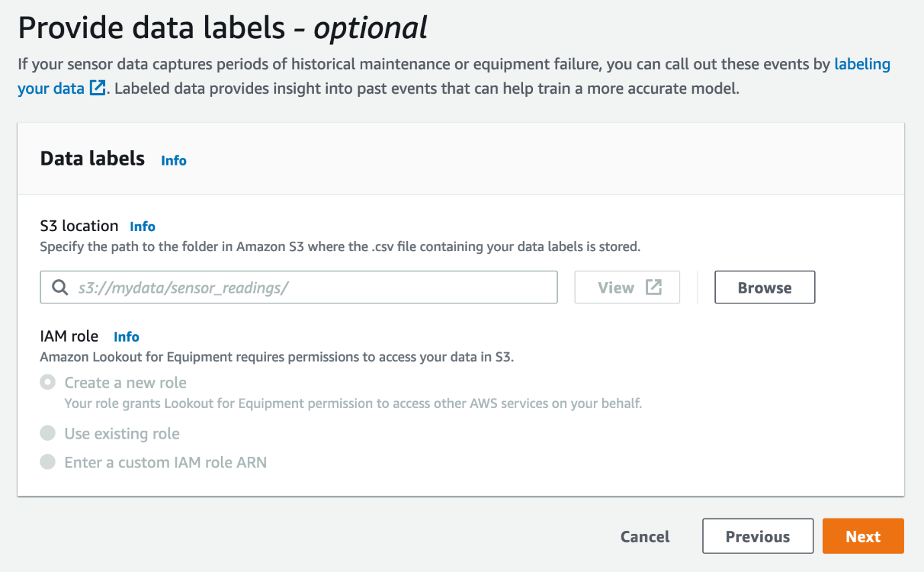Select the 'Create a new role' radio button

pos(48,382)
